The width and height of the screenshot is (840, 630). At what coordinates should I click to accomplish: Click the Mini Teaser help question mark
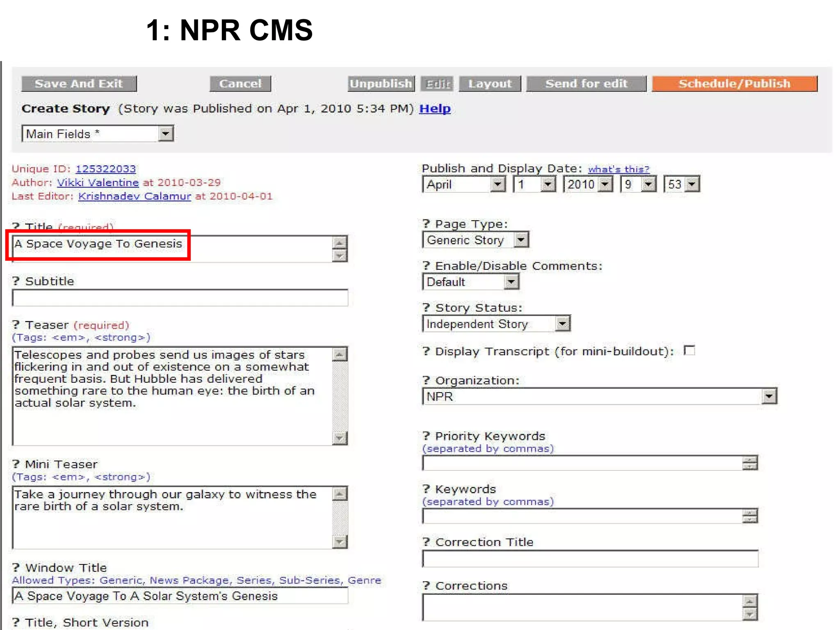pos(16,464)
